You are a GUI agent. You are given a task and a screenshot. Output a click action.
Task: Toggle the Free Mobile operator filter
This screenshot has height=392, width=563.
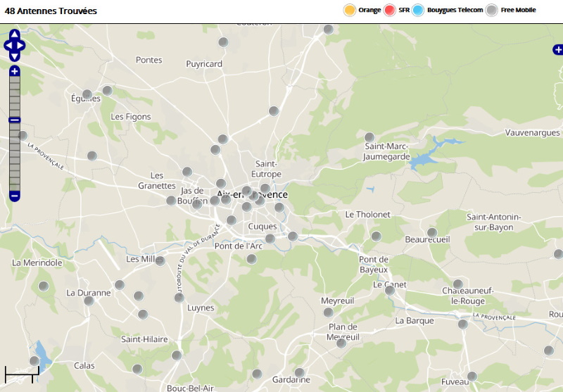tap(492, 10)
